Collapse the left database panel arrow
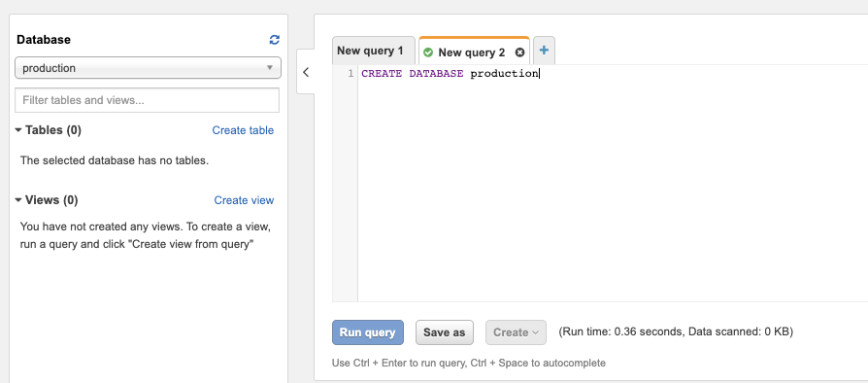 [306, 72]
